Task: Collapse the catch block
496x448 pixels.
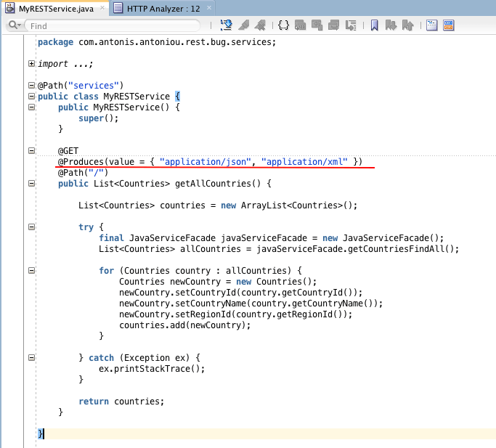Action: (31, 357)
